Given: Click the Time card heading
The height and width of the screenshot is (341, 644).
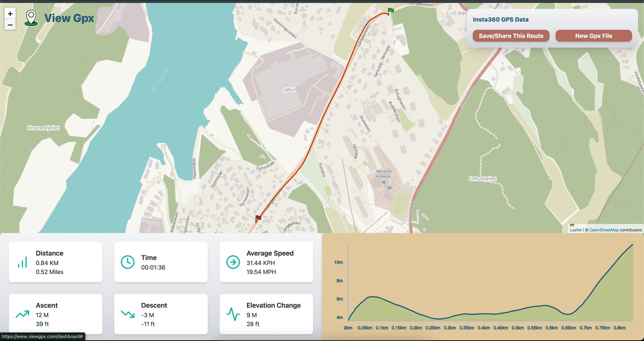Looking at the screenshot, I should [149, 258].
